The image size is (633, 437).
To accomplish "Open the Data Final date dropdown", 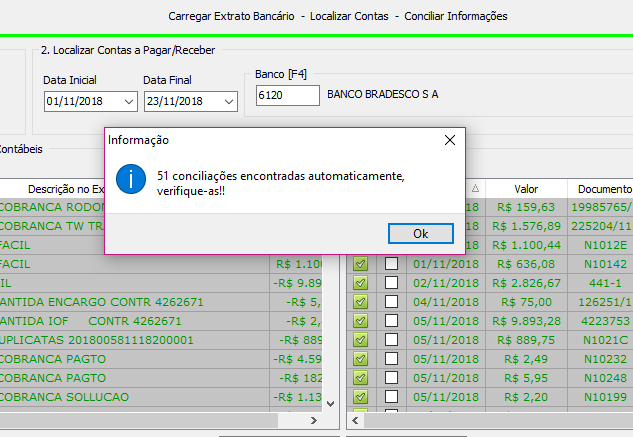I will pos(229,102).
